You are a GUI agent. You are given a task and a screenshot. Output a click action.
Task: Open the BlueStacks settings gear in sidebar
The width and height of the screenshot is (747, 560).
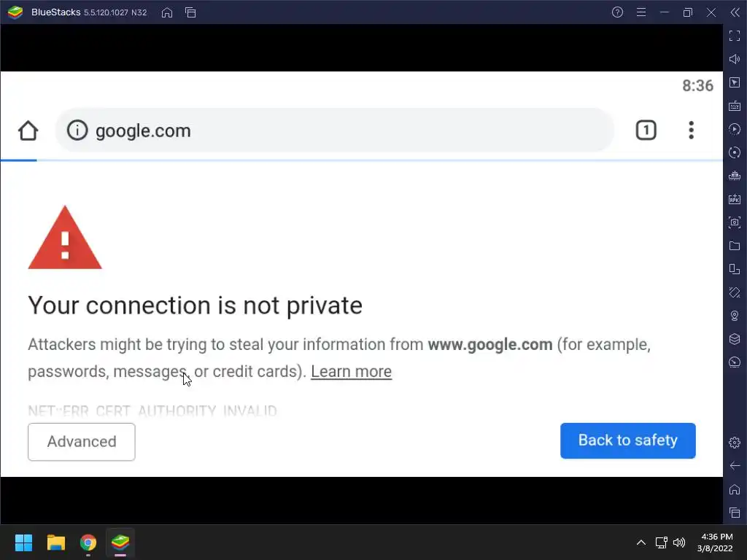735,443
